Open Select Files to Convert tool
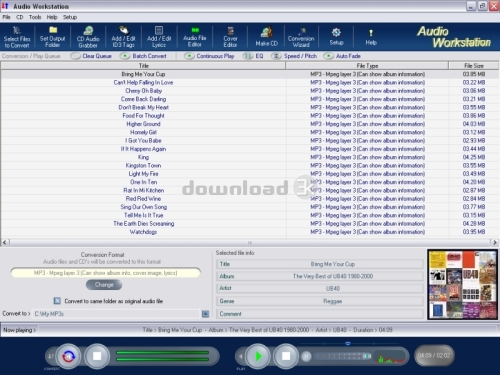This screenshot has width=500, height=375. [x=17, y=37]
